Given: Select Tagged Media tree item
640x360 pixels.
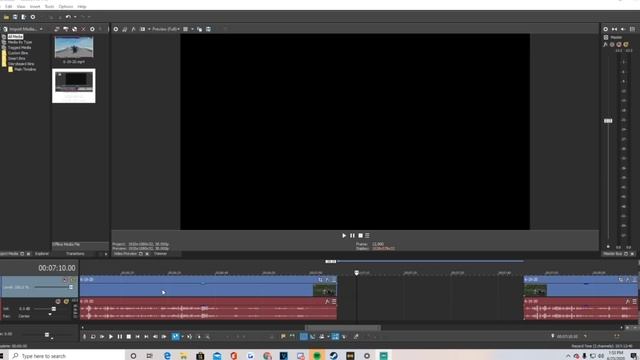Looking at the screenshot, I should click(x=19, y=47).
